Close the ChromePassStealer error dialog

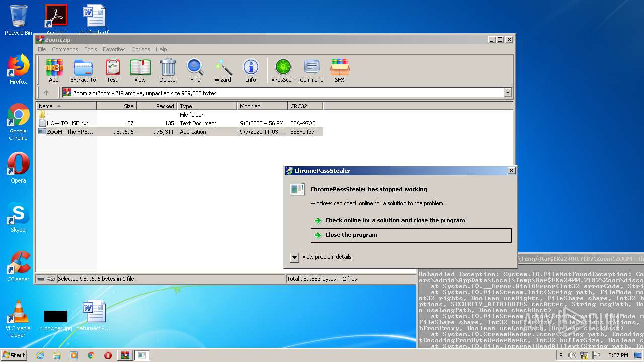511,171
